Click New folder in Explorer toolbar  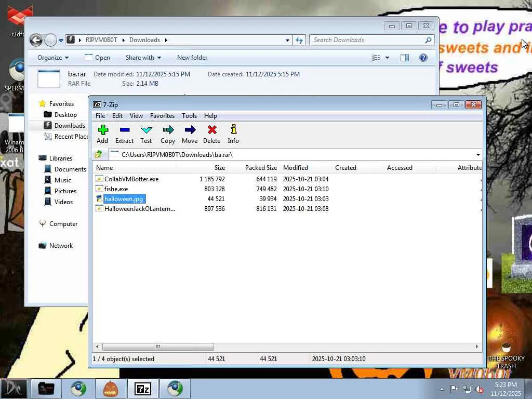pos(192,58)
